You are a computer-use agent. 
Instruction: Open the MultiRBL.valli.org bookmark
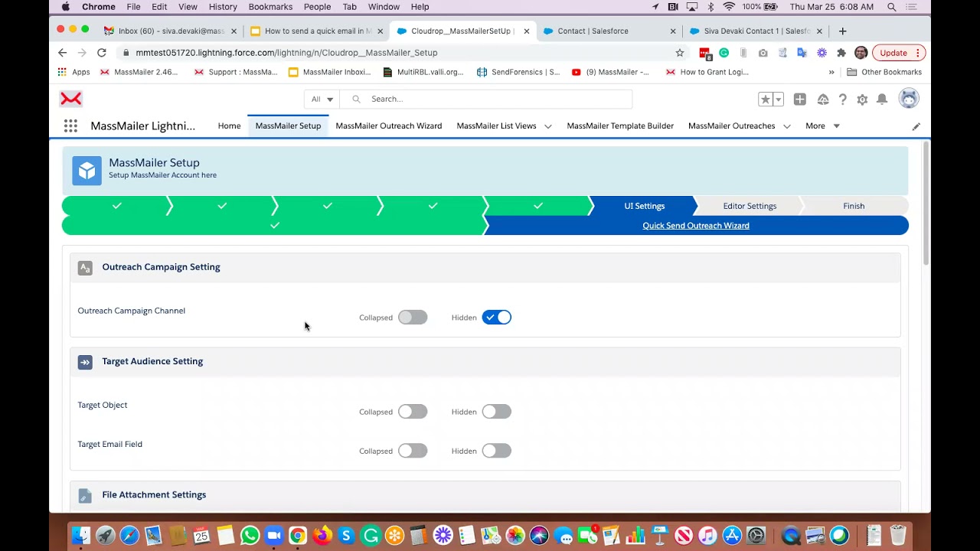tap(423, 73)
